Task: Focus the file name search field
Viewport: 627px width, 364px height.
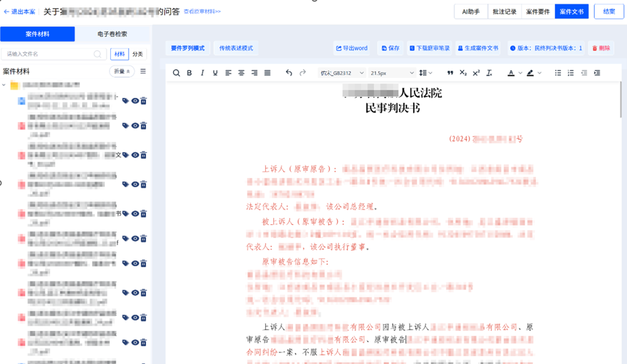Action: tap(54, 54)
